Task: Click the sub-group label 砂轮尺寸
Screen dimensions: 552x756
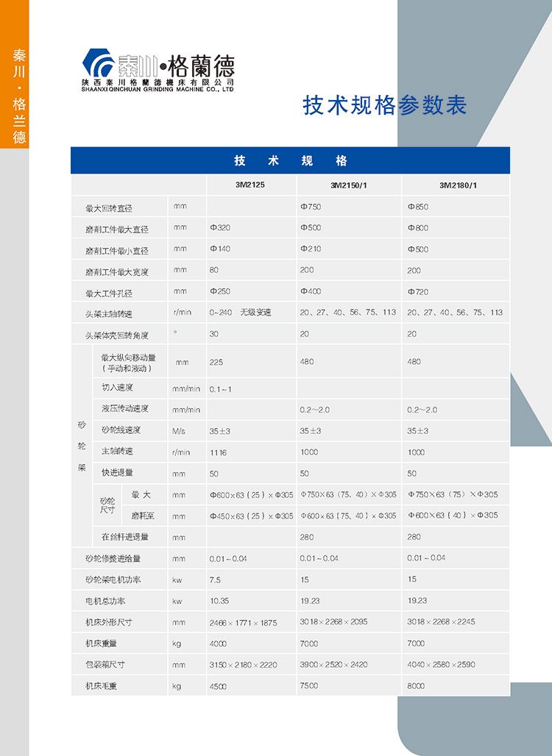Action: tap(107, 505)
